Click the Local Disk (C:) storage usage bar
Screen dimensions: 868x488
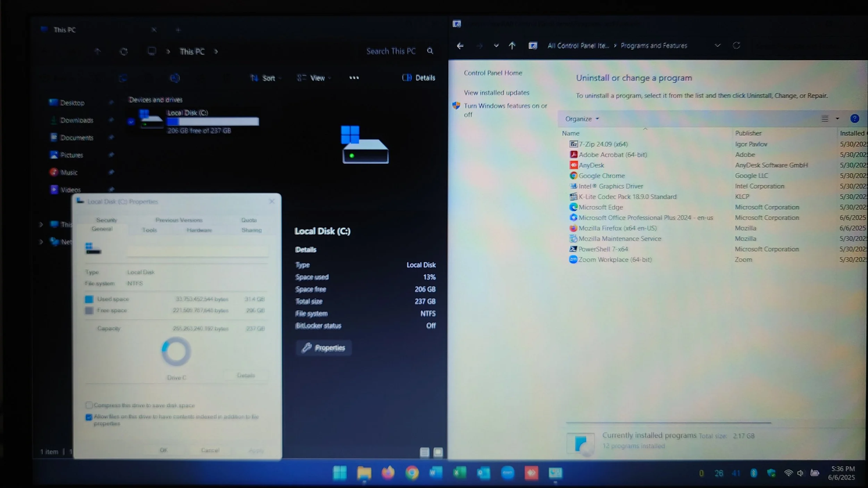click(212, 121)
